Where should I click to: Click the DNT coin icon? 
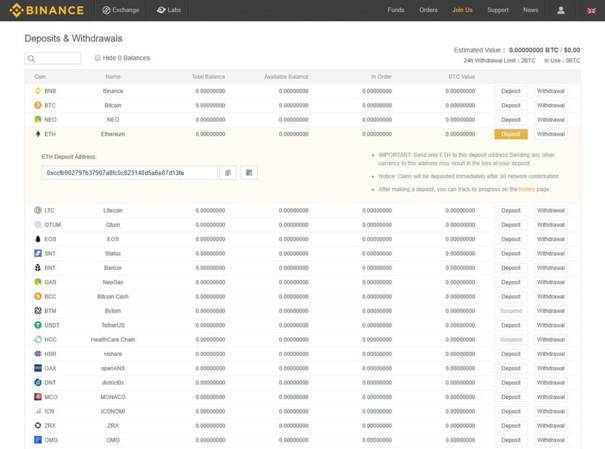[x=38, y=382]
